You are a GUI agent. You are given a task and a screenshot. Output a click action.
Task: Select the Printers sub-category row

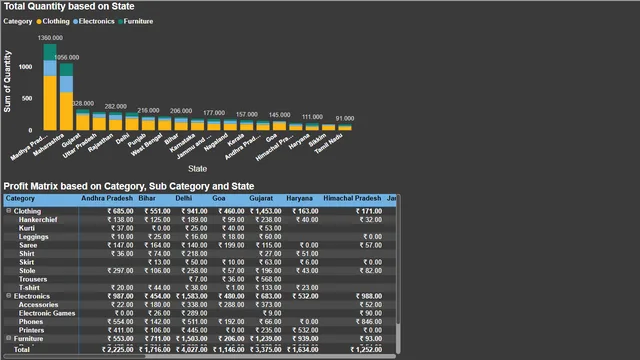[x=31, y=330]
